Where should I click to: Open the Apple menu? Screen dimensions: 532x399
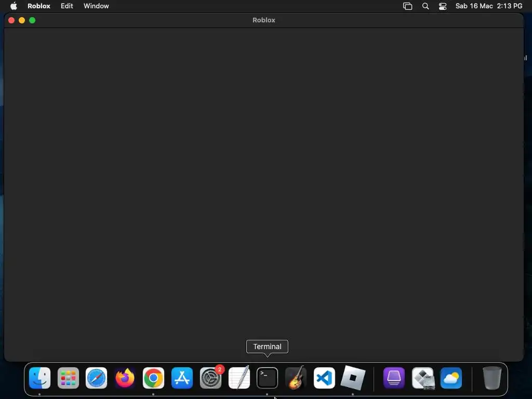(x=14, y=6)
